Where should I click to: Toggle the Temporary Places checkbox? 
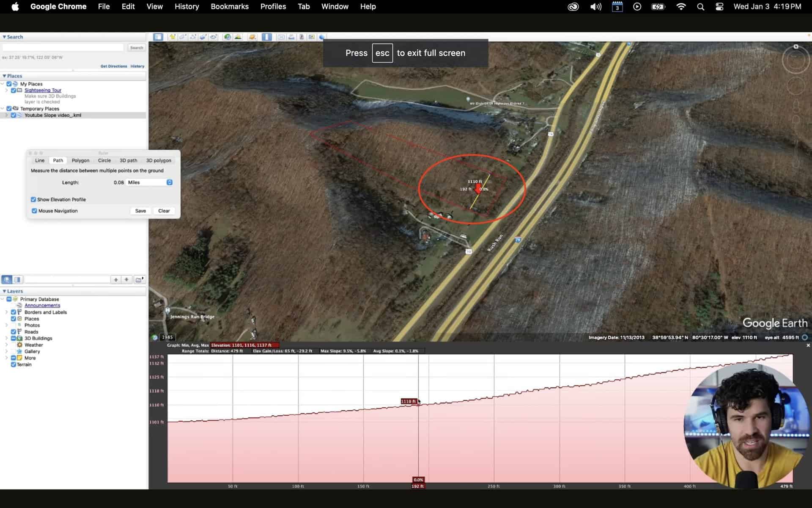point(9,109)
